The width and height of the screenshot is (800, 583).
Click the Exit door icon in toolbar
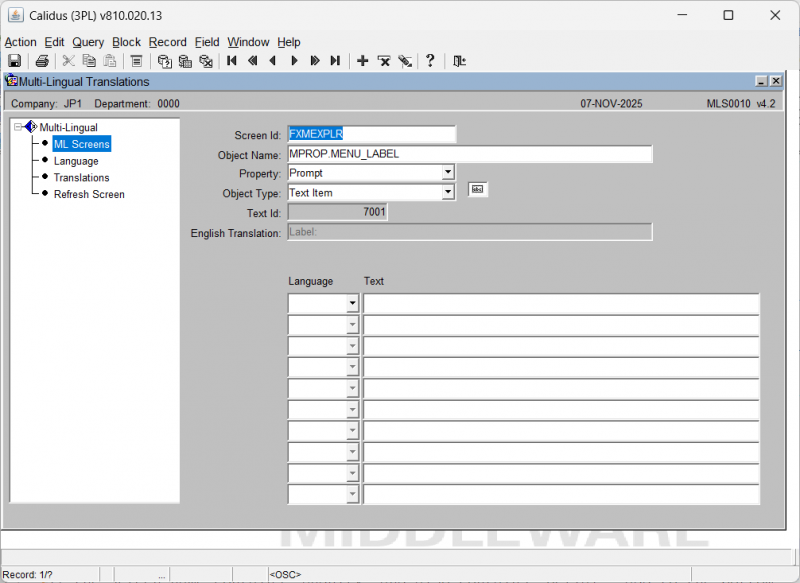(x=459, y=61)
